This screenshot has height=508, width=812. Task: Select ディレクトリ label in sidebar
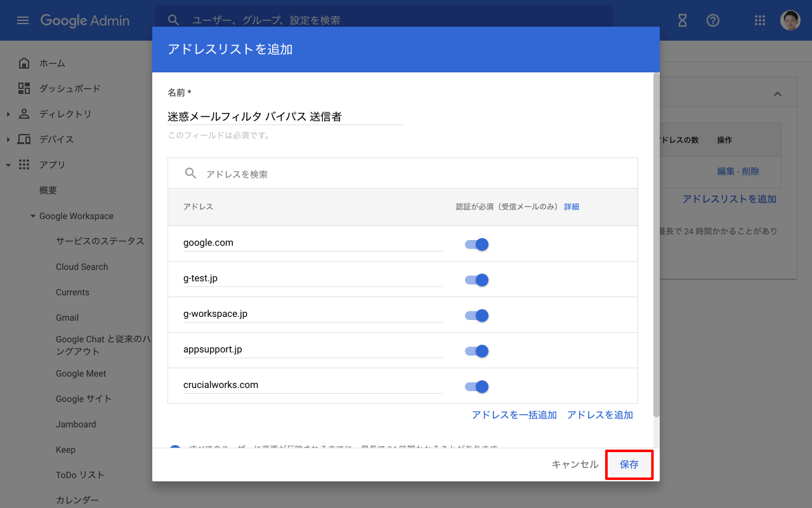coord(65,114)
